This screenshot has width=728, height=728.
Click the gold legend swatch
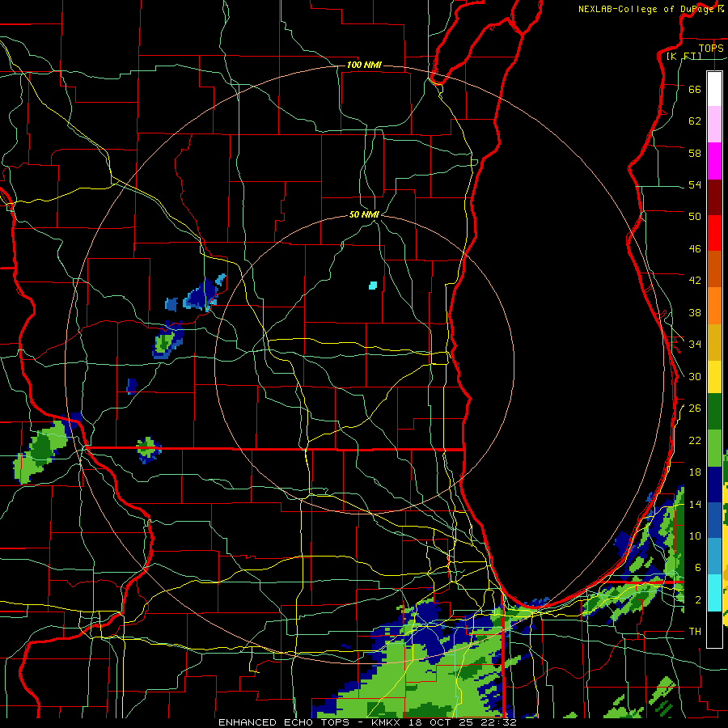[714, 342]
